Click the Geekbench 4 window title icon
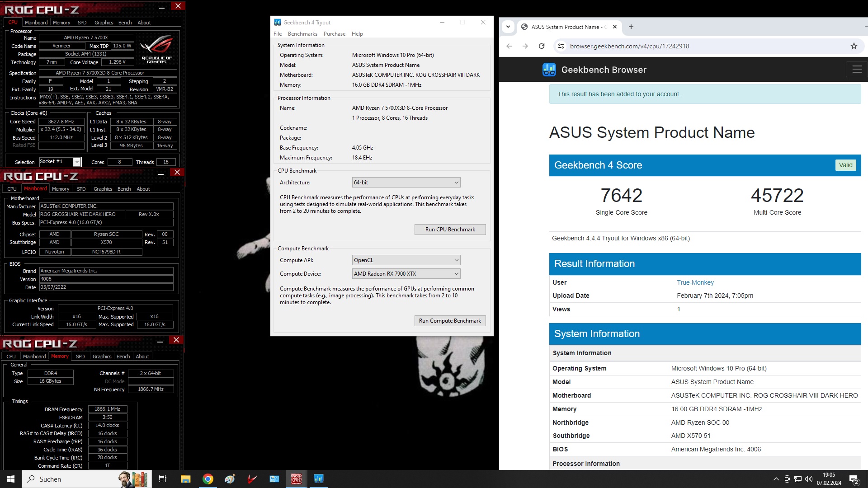Image resolution: width=868 pixels, height=488 pixels. pos(278,22)
